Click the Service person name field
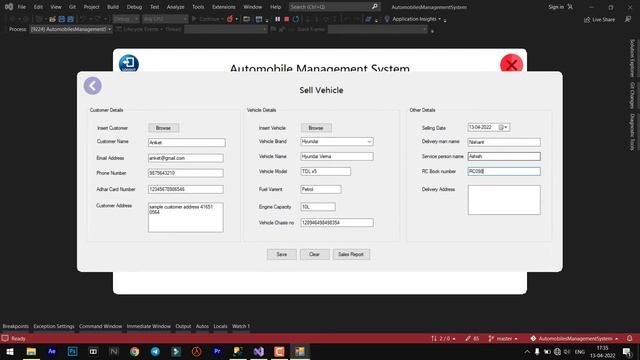Screen dimensions: 640x360 [x=504, y=156]
